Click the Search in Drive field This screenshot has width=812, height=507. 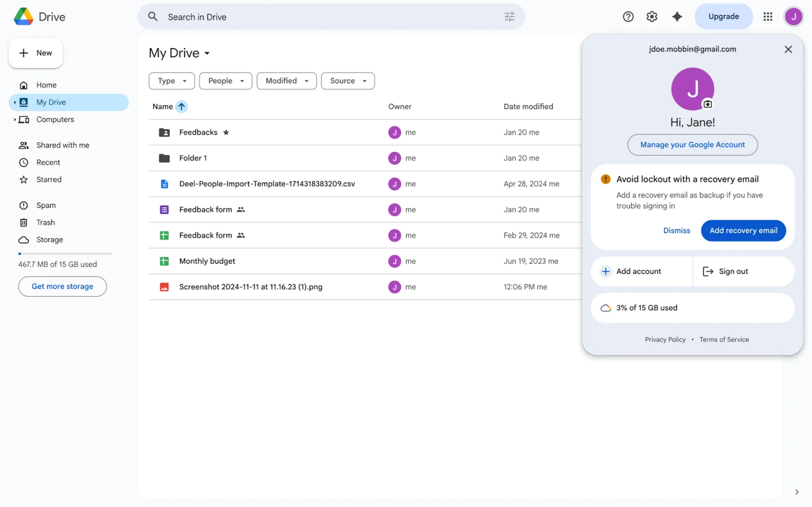coord(329,17)
